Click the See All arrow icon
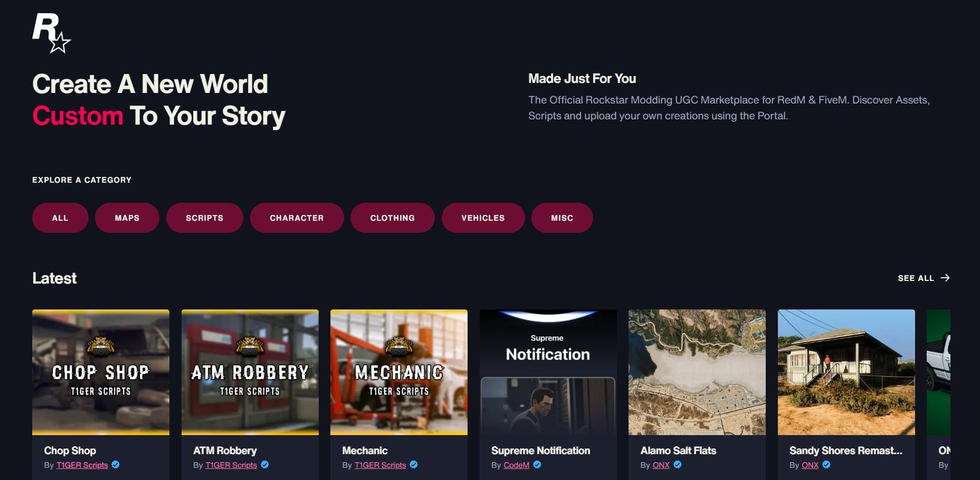 coord(945,278)
